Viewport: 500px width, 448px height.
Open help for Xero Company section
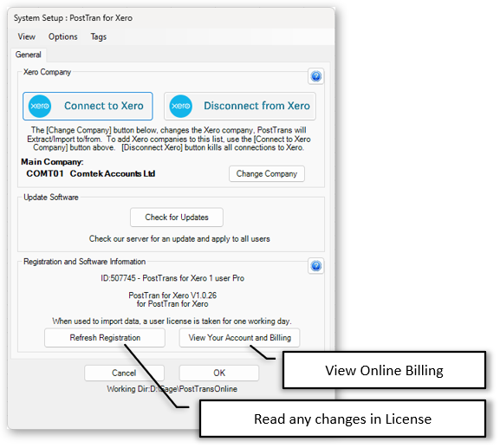coord(316,76)
